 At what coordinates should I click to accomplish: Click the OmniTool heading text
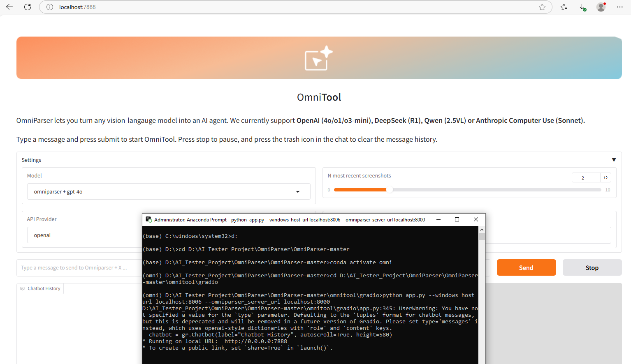(319, 97)
